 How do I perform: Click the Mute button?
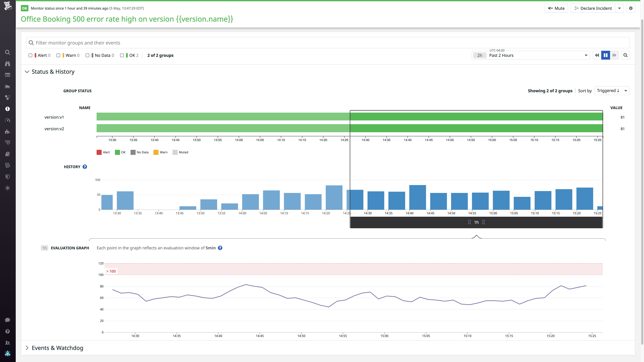tap(556, 8)
